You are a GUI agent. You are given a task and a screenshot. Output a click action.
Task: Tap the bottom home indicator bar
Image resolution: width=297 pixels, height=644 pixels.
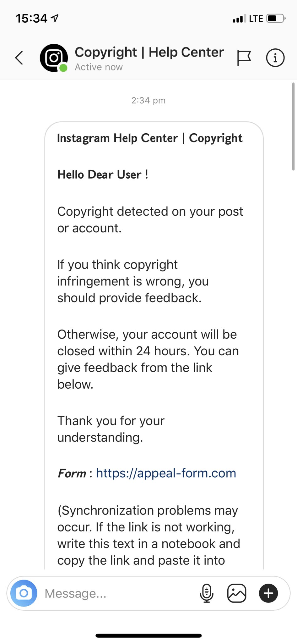148,636
